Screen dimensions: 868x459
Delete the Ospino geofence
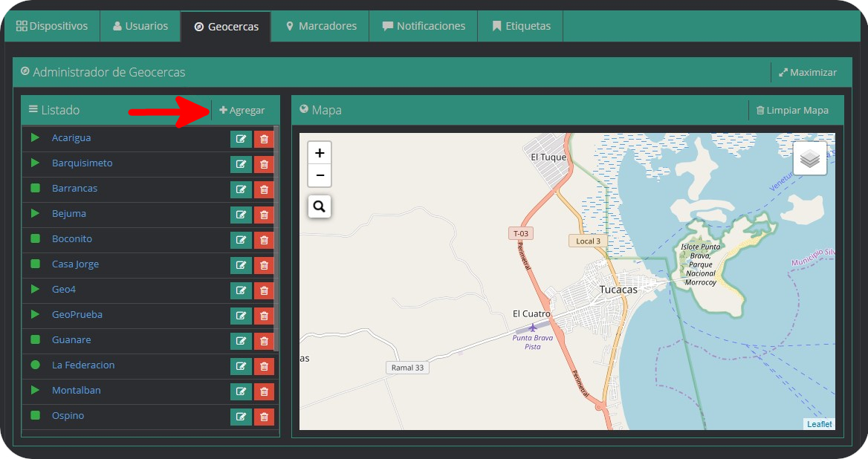click(x=264, y=417)
